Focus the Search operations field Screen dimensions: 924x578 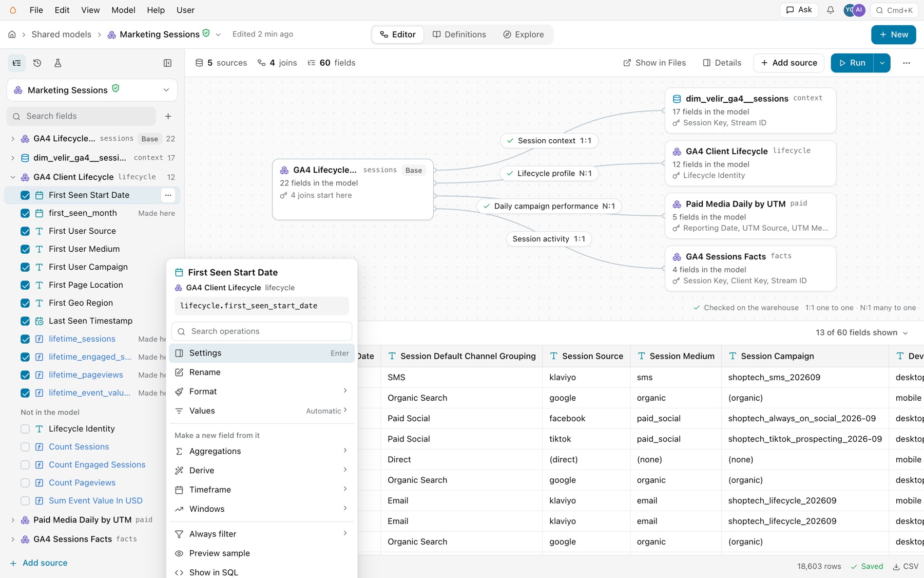coord(262,331)
